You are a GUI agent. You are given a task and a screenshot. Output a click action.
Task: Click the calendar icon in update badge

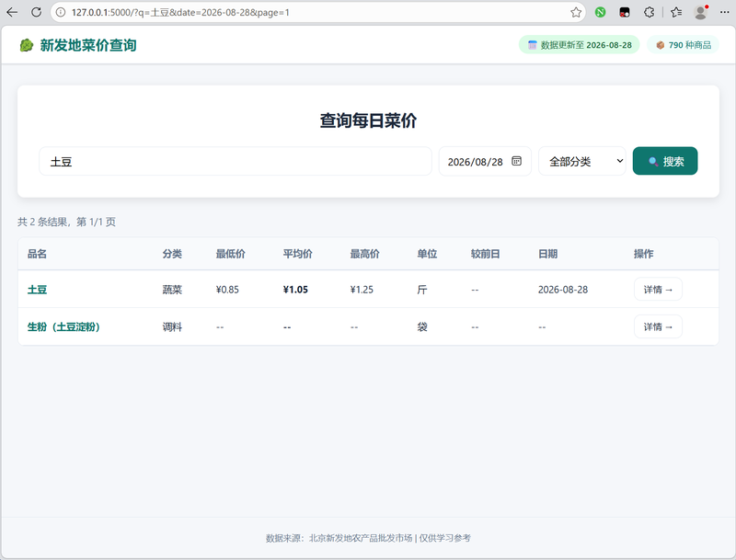pyautogui.click(x=532, y=45)
